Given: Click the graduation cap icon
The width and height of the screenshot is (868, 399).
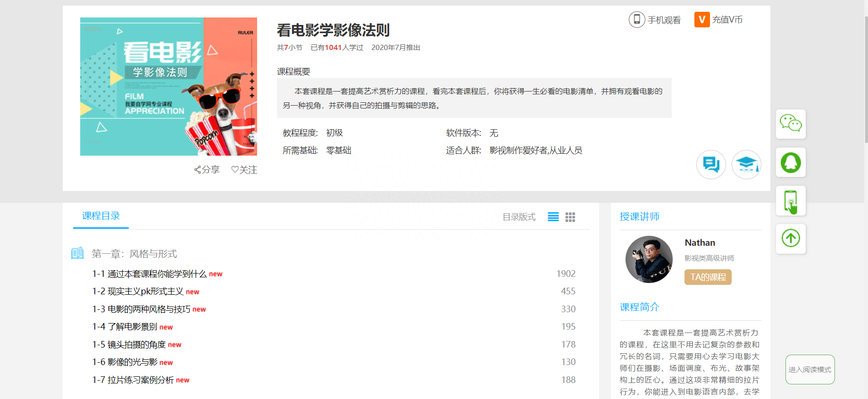Looking at the screenshot, I should click(x=746, y=165).
